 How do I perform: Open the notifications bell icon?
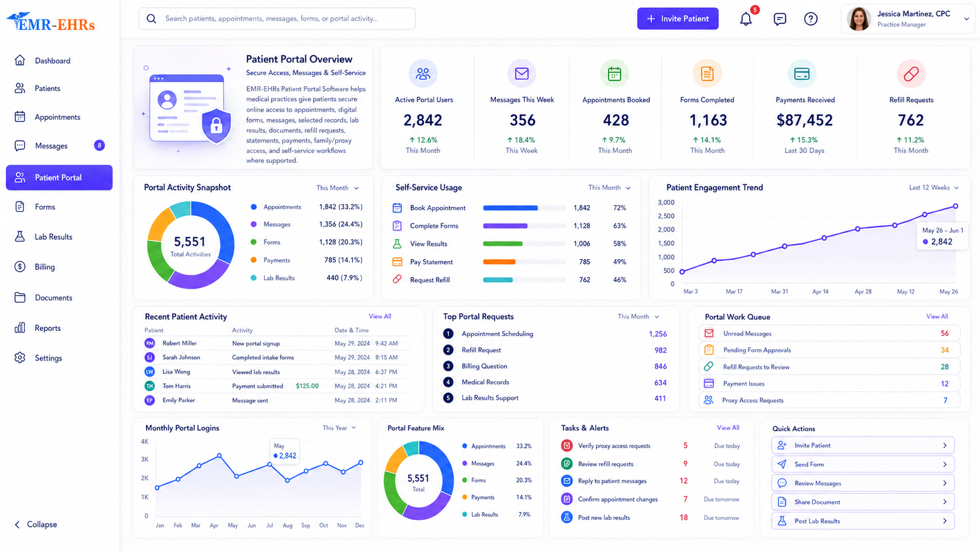746,19
